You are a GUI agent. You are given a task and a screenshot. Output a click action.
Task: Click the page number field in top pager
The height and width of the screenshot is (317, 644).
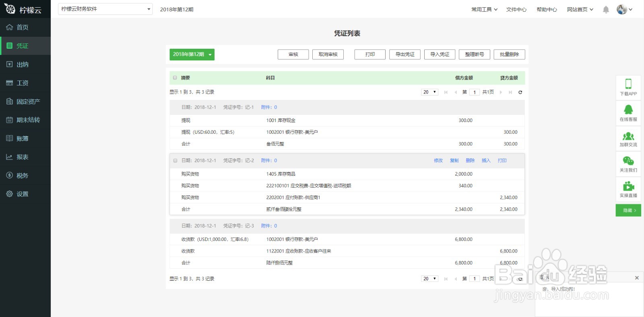(x=475, y=92)
